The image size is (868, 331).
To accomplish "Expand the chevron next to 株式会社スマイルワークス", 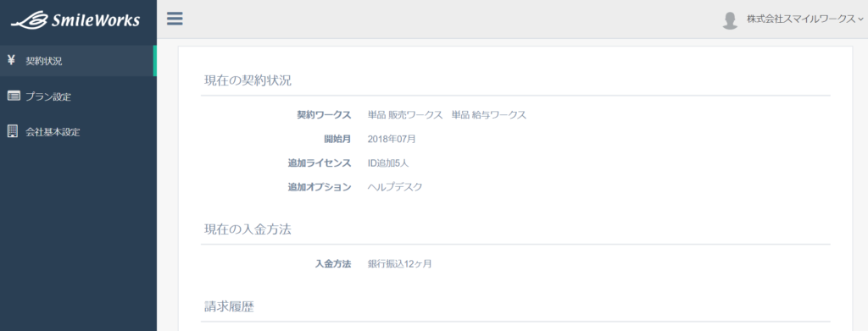I will point(860,19).
